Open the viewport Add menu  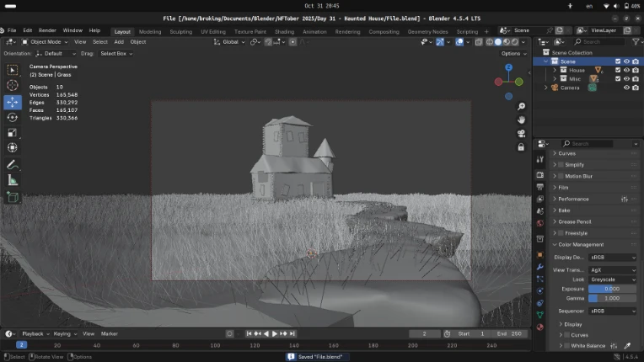pos(119,42)
